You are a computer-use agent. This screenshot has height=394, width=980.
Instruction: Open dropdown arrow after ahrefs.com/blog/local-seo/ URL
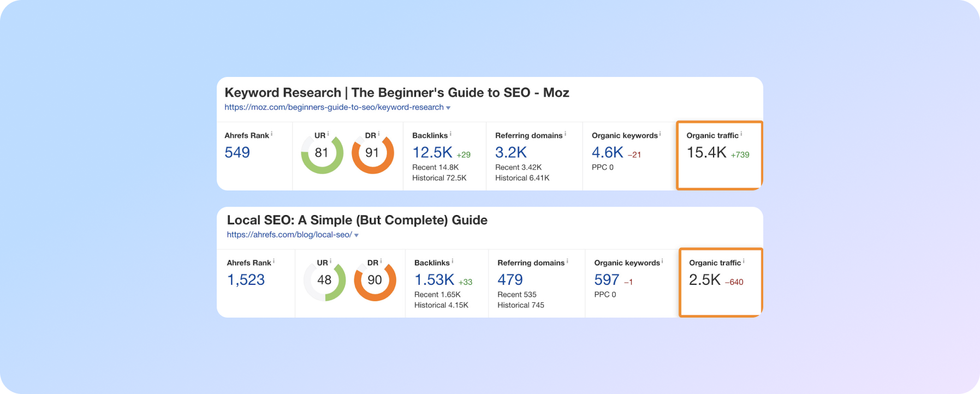[357, 235]
